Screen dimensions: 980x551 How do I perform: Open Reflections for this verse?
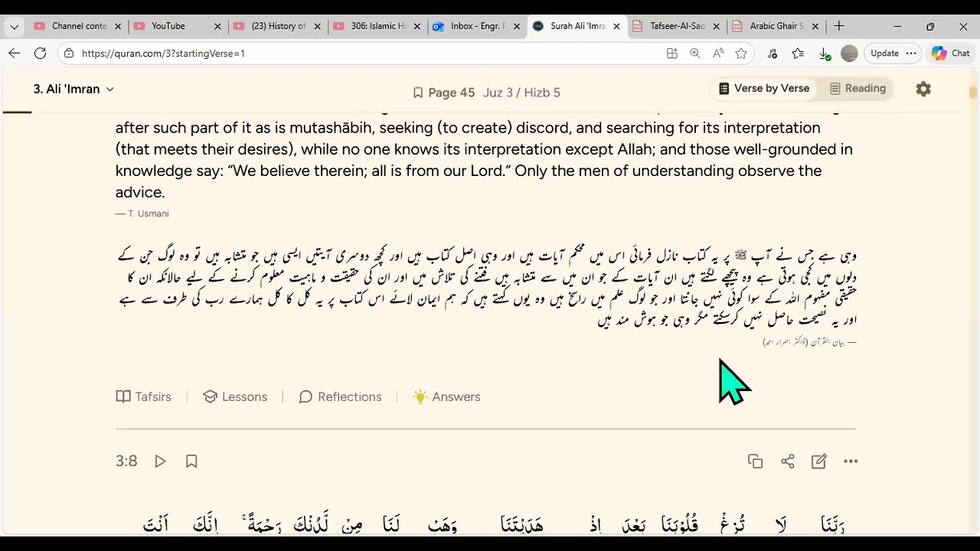[x=340, y=396]
